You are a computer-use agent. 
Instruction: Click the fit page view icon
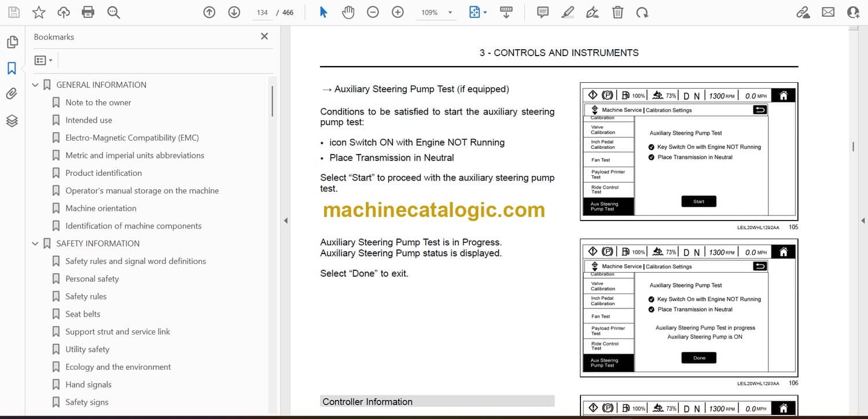point(475,12)
